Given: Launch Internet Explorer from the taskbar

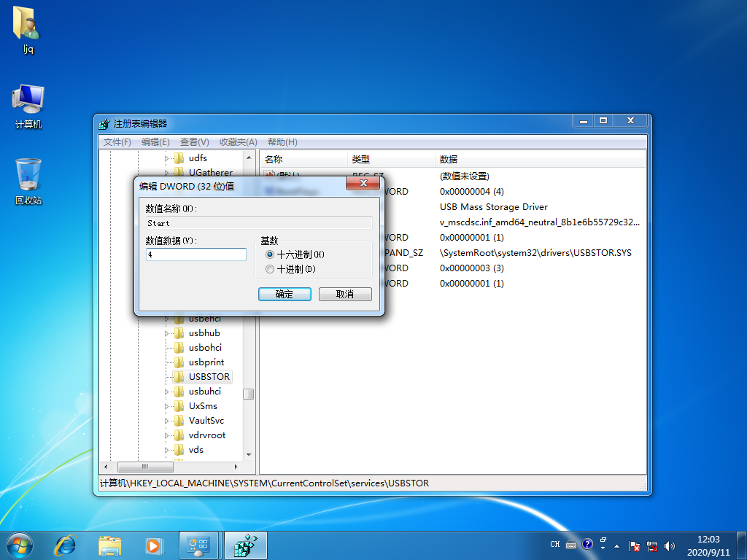Looking at the screenshot, I should 65,545.
